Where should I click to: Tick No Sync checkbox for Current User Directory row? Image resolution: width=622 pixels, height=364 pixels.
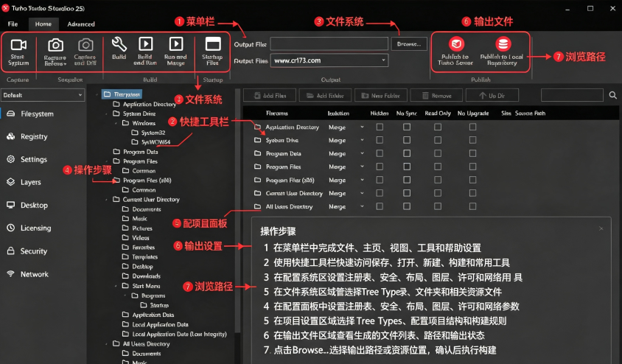(x=407, y=193)
